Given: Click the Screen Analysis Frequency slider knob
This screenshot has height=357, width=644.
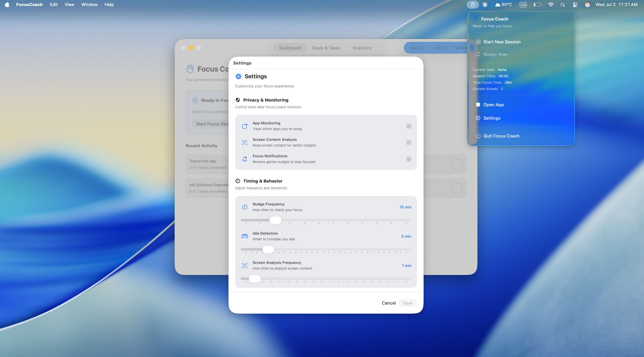Looking at the screenshot, I should [255, 279].
